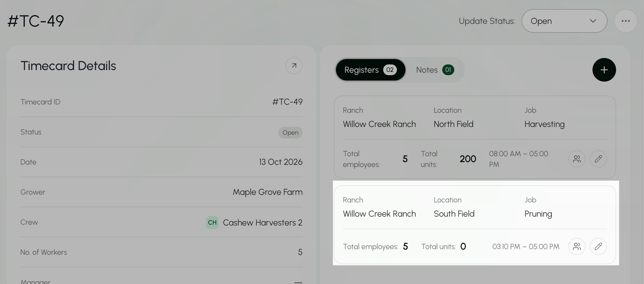Viewport: 644px width, 284px height.
Task: Add a new register with plus button
Action: click(x=604, y=70)
